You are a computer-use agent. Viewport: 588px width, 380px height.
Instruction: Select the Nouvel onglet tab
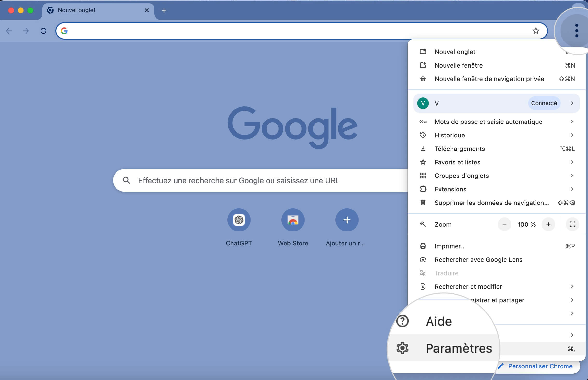pos(98,10)
